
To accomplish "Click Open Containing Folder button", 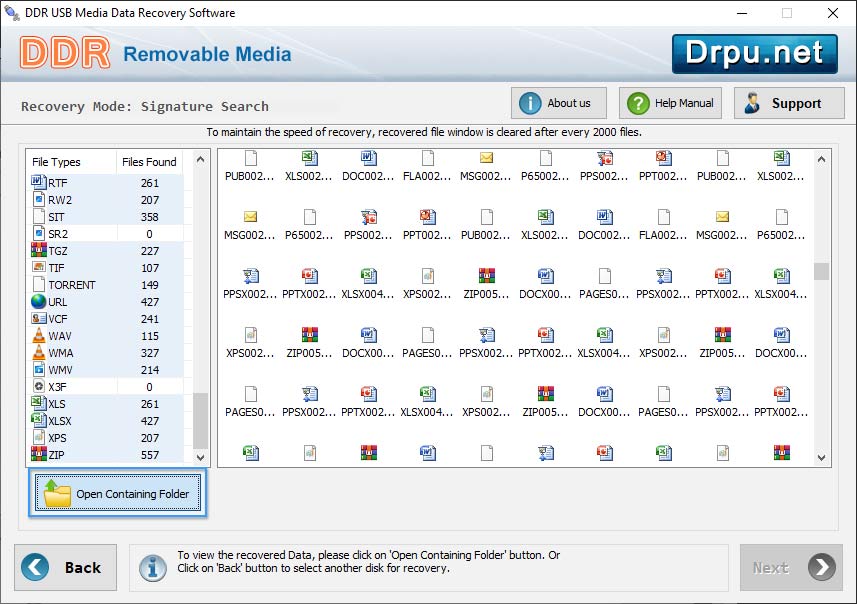I will 118,493.
